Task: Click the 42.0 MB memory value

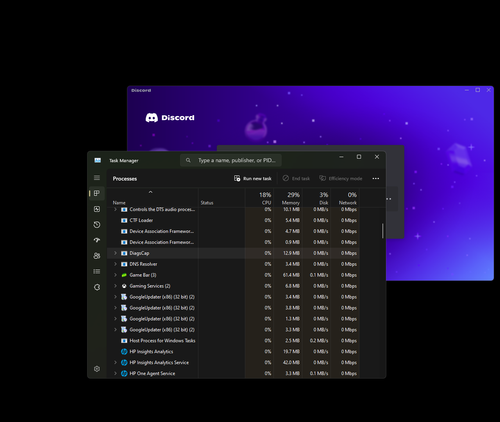Action: tap(291, 363)
